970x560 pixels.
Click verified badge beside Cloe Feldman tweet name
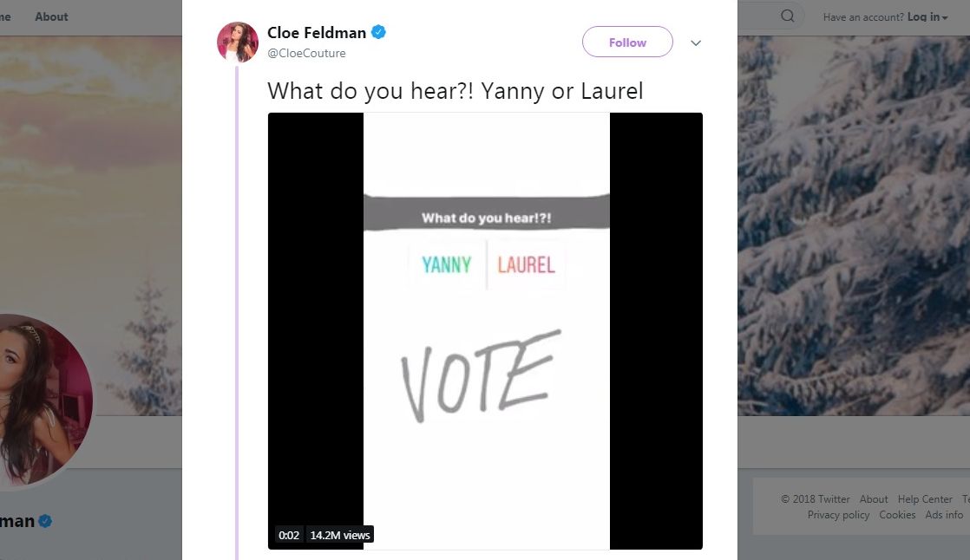378,33
